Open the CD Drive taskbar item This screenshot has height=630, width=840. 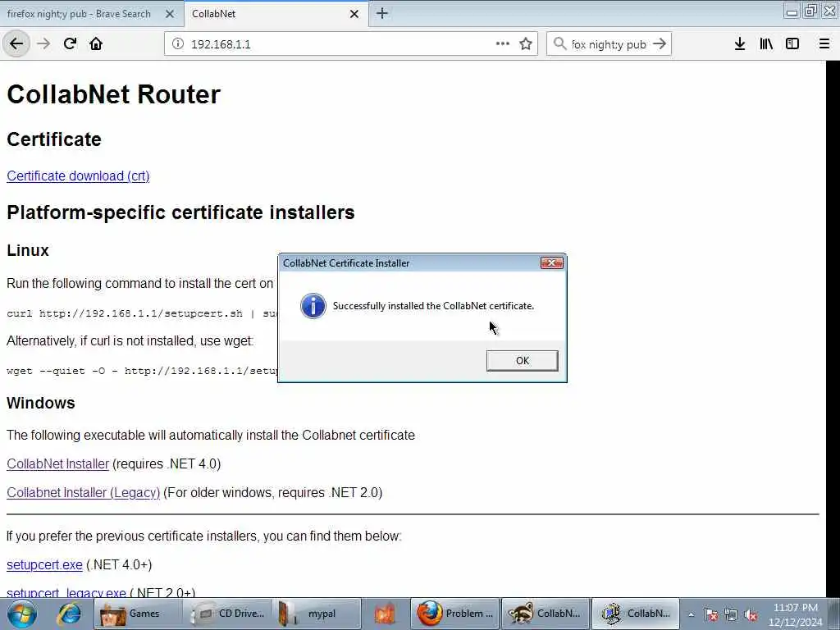click(x=228, y=614)
